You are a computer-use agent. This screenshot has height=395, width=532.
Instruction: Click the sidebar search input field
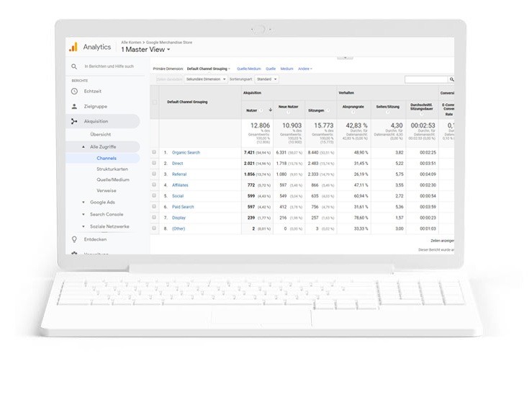coord(109,66)
